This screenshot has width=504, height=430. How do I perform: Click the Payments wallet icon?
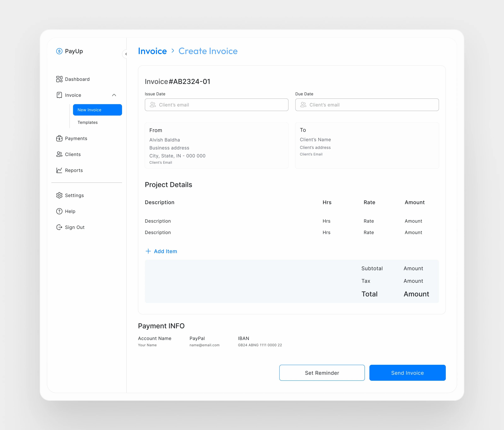[x=59, y=138]
